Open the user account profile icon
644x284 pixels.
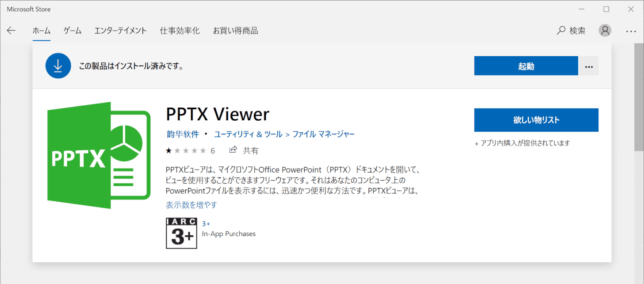click(x=605, y=31)
